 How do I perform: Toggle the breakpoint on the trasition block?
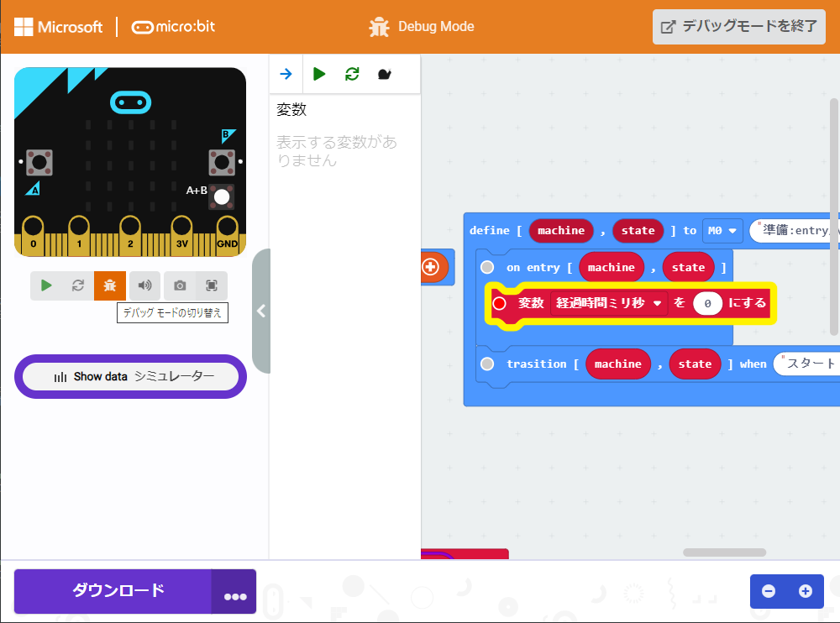point(487,364)
